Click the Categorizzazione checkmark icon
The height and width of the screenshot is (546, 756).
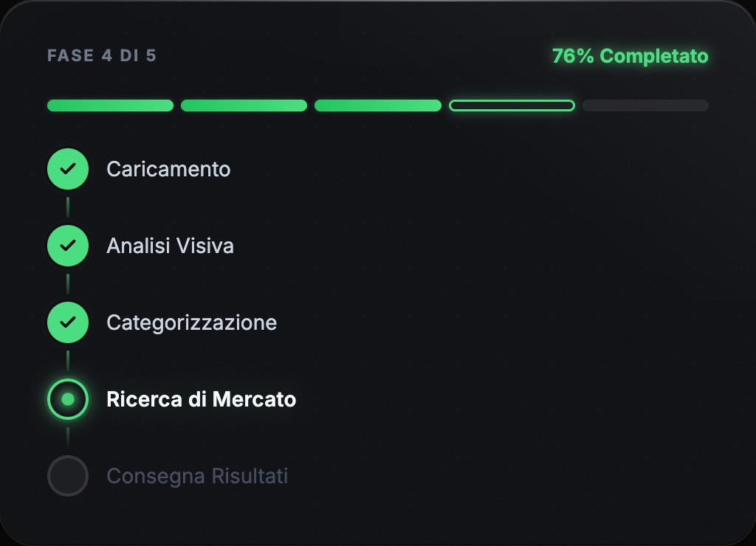pyautogui.click(x=67, y=322)
